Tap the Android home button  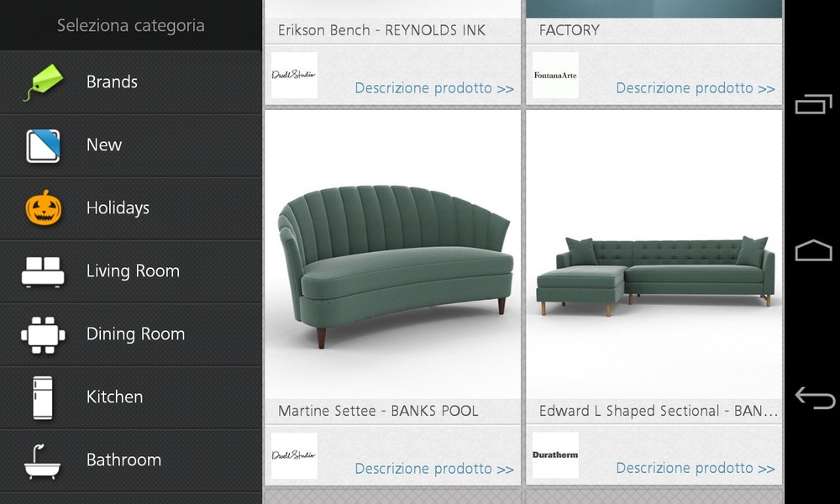pyautogui.click(x=813, y=250)
